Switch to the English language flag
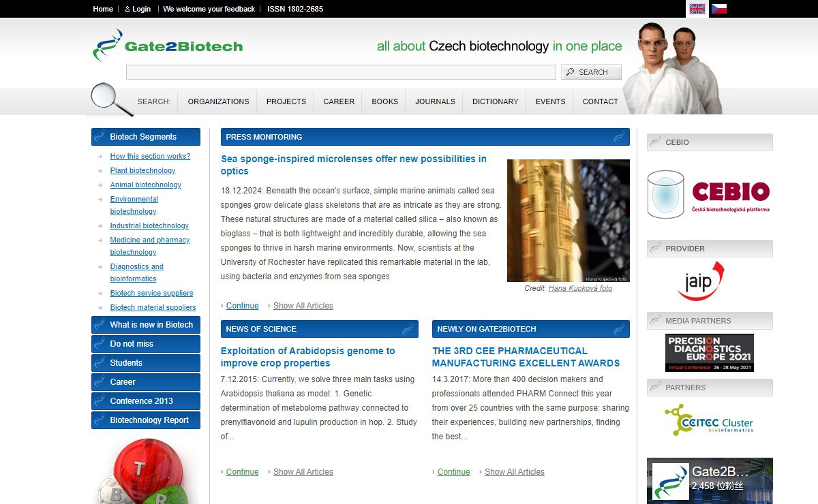 (697, 9)
